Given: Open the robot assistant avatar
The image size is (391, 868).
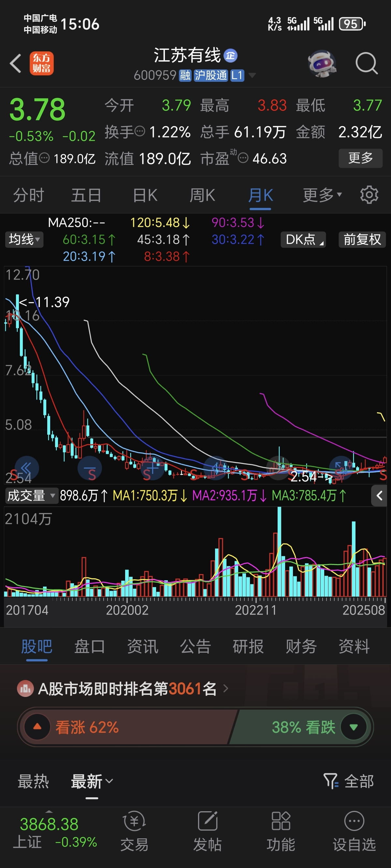Looking at the screenshot, I should [x=322, y=63].
